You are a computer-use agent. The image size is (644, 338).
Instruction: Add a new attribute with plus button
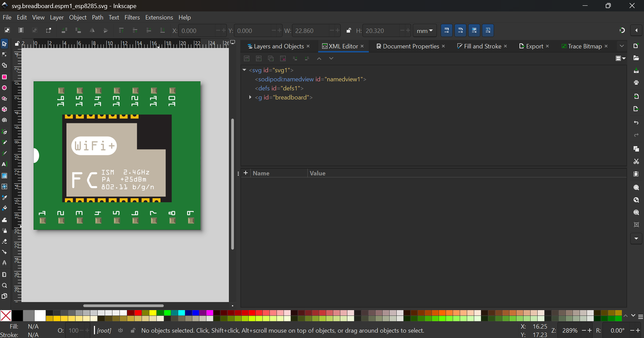[x=246, y=173]
